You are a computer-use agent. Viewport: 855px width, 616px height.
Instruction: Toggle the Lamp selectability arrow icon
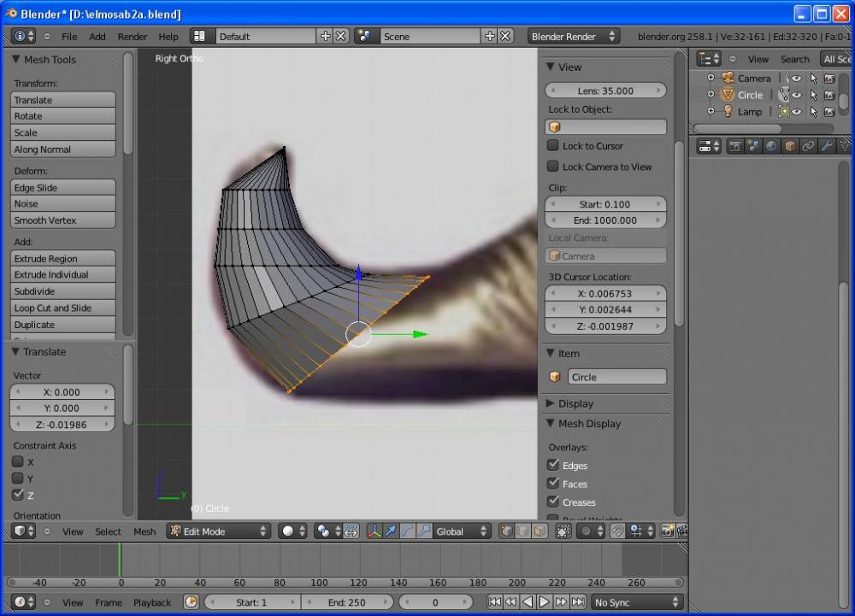point(813,112)
